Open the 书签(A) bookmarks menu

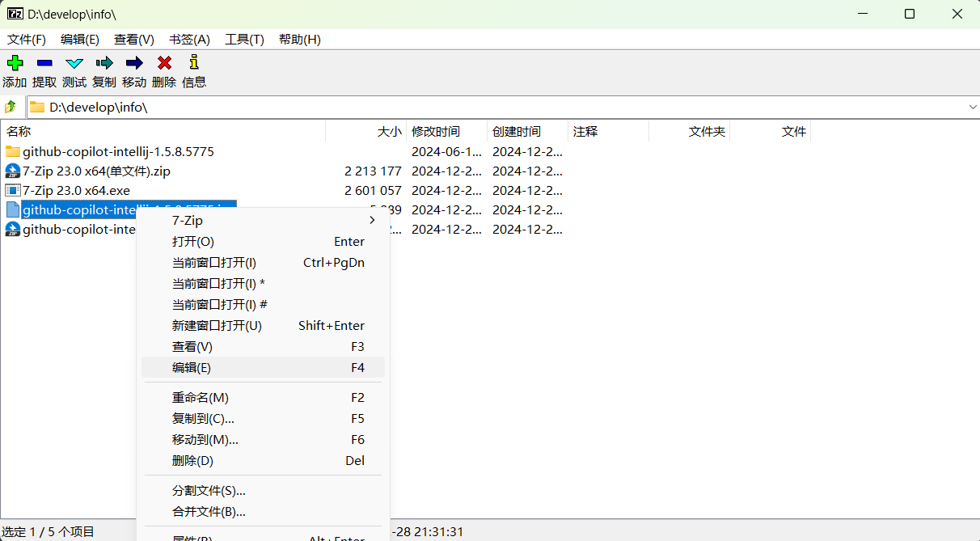189,40
